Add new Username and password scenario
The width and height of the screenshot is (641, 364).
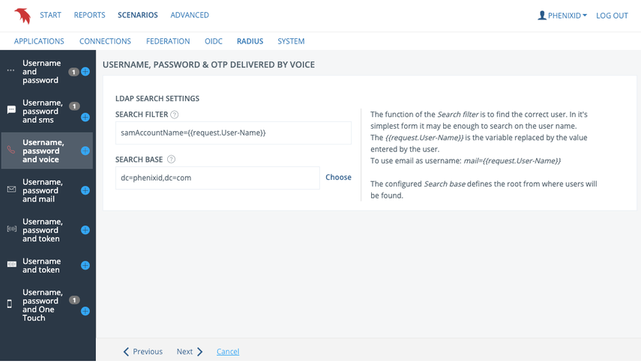pos(85,72)
